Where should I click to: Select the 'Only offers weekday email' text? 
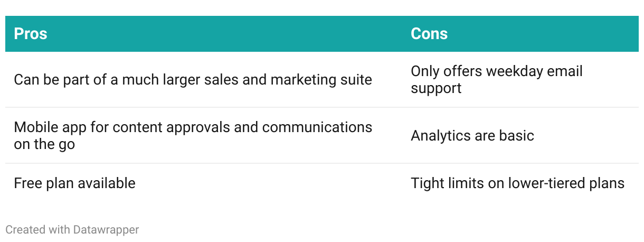click(x=496, y=71)
